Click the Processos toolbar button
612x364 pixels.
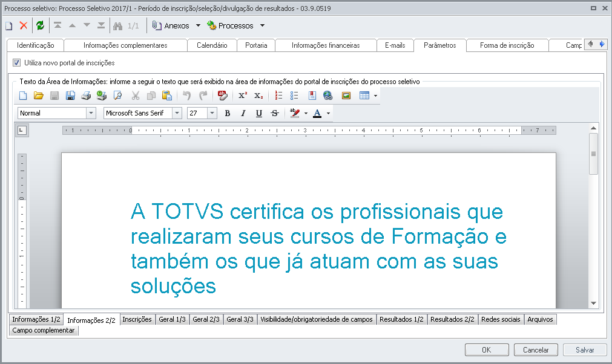[x=230, y=26]
